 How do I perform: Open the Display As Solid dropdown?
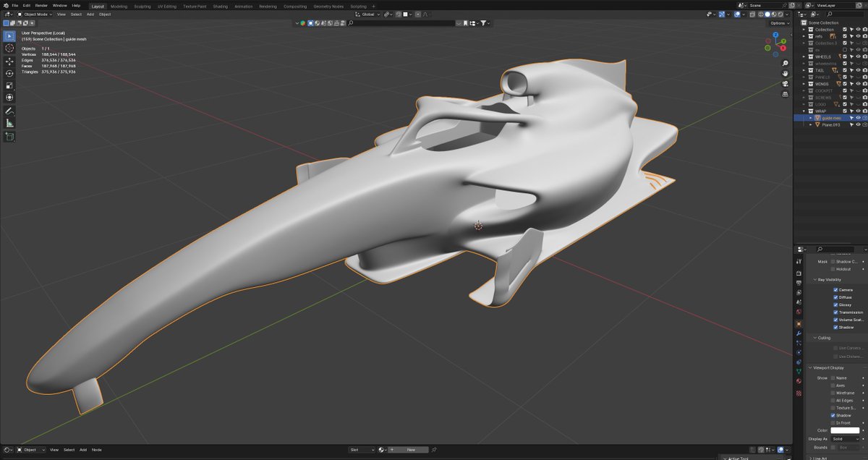pyautogui.click(x=846, y=438)
